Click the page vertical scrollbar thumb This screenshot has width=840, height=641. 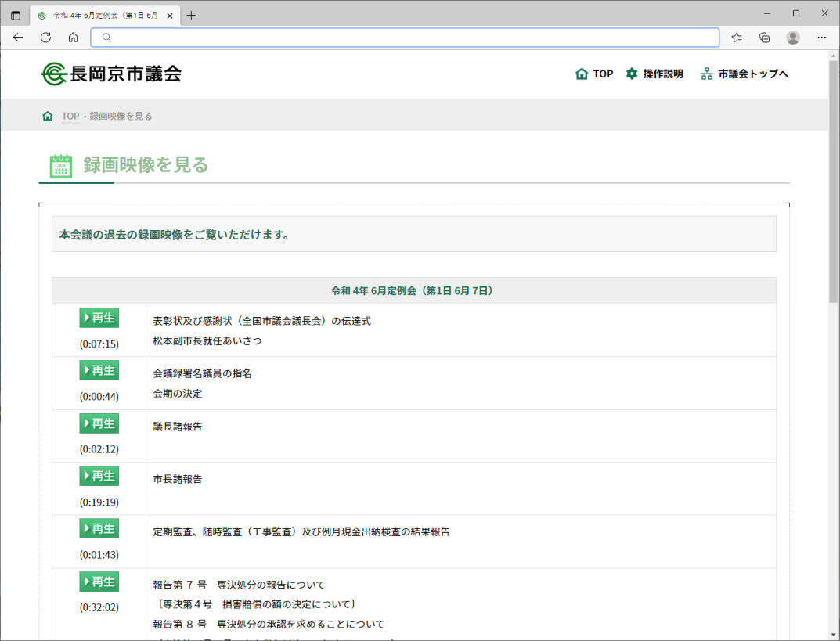pyautogui.click(x=833, y=181)
